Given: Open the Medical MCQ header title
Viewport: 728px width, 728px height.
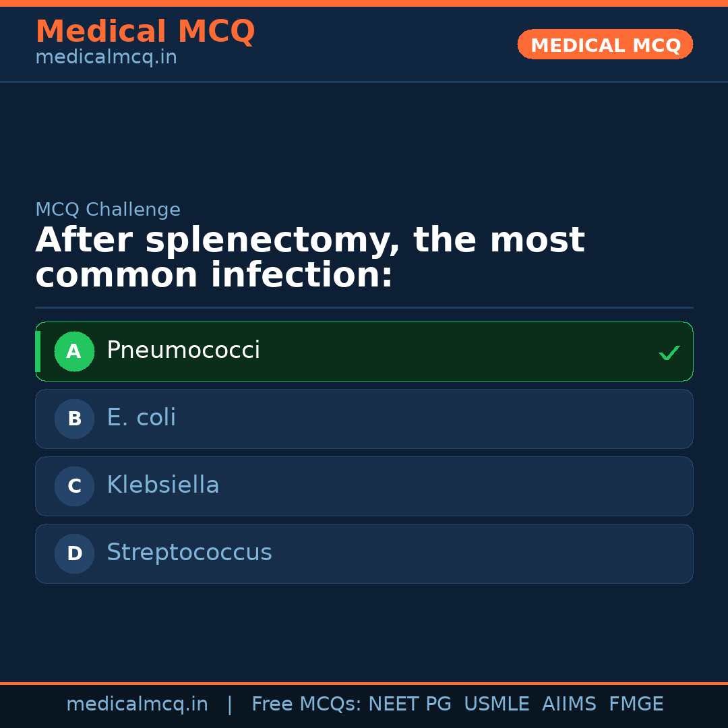Looking at the screenshot, I should tap(145, 32).
